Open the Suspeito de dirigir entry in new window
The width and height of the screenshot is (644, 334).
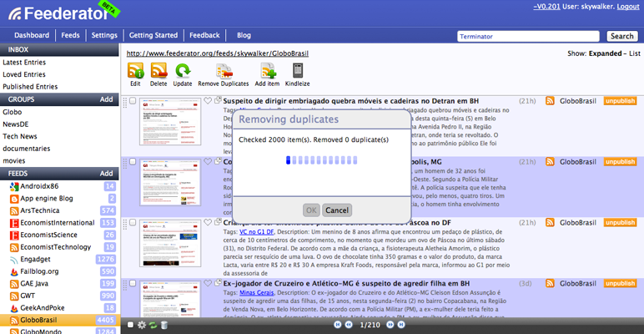[218, 100]
